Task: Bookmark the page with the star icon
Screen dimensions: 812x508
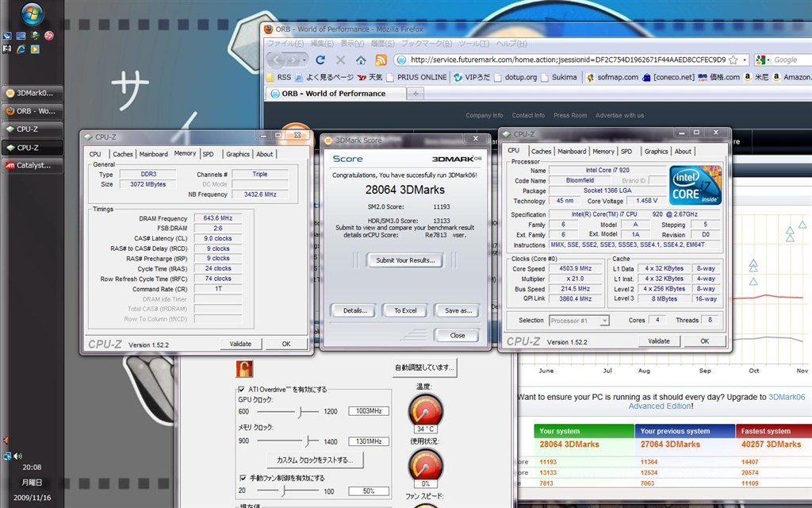Action: click(x=732, y=60)
